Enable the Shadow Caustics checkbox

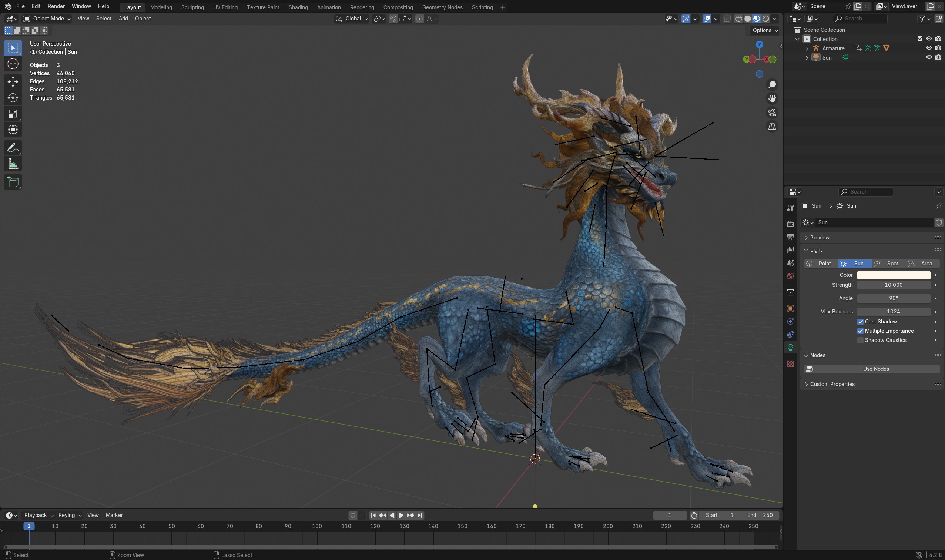click(861, 340)
